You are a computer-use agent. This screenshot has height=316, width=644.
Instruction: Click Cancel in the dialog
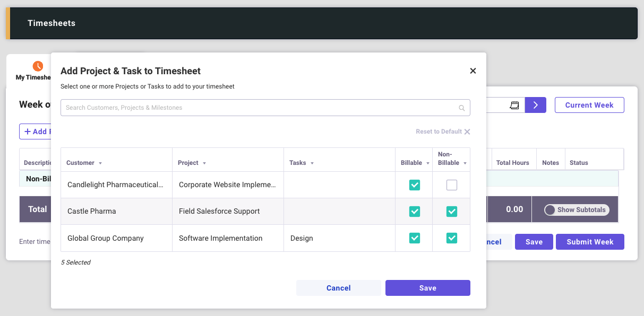pyautogui.click(x=338, y=288)
